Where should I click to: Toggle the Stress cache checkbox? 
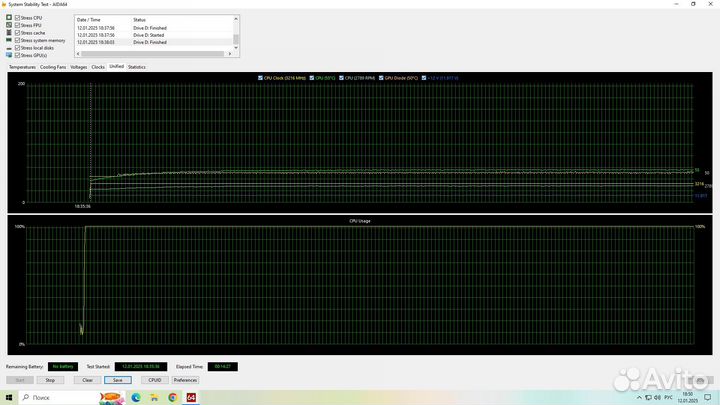[17, 33]
